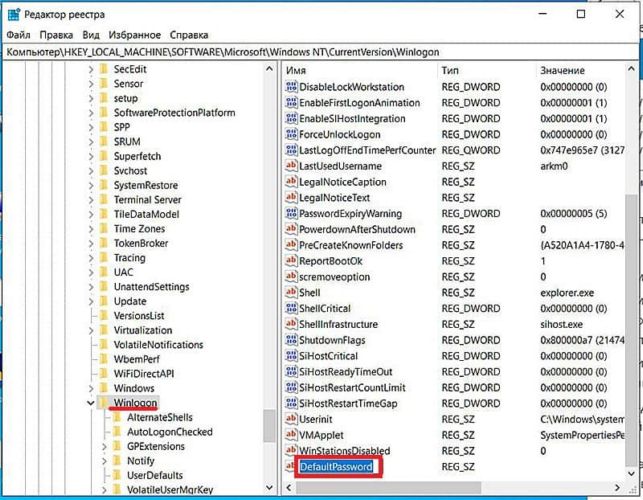The width and height of the screenshot is (643, 500).
Task: Click the ShutdownFlags DWORD icon
Action: 291,340
